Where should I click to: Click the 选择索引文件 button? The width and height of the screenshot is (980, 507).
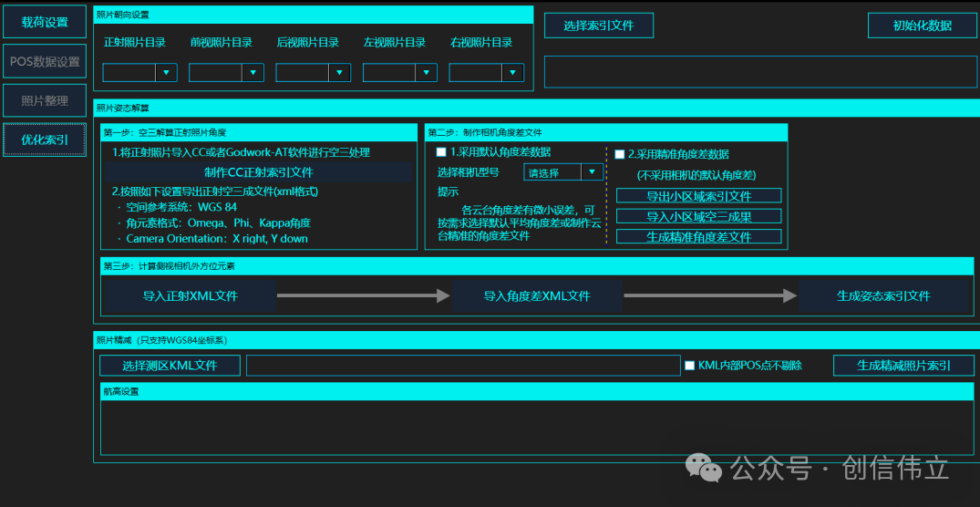tap(598, 26)
